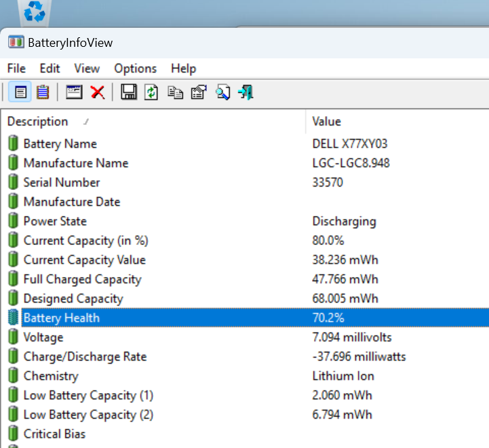489x448 pixels.
Task: Save selected items with the floppy disk icon
Action: tap(129, 92)
